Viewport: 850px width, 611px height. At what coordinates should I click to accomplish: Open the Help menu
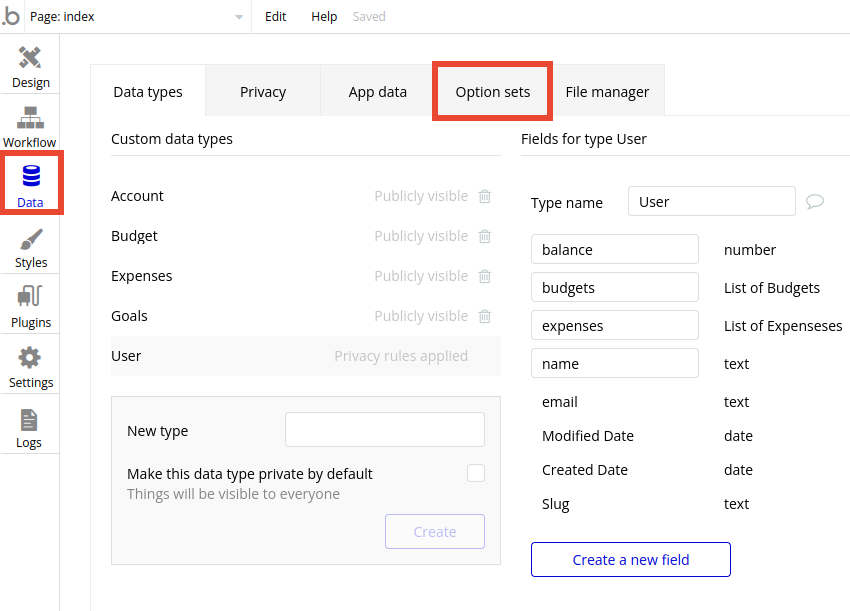323,16
